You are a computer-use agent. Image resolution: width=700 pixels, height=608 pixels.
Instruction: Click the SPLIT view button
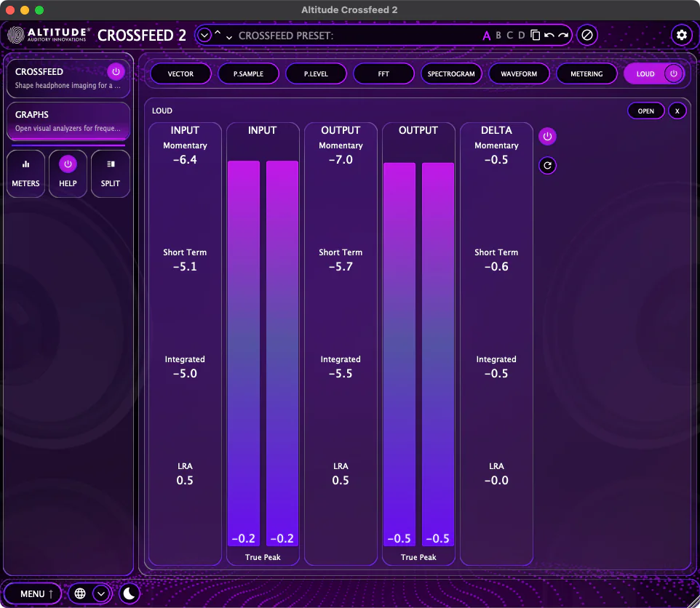pos(111,174)
